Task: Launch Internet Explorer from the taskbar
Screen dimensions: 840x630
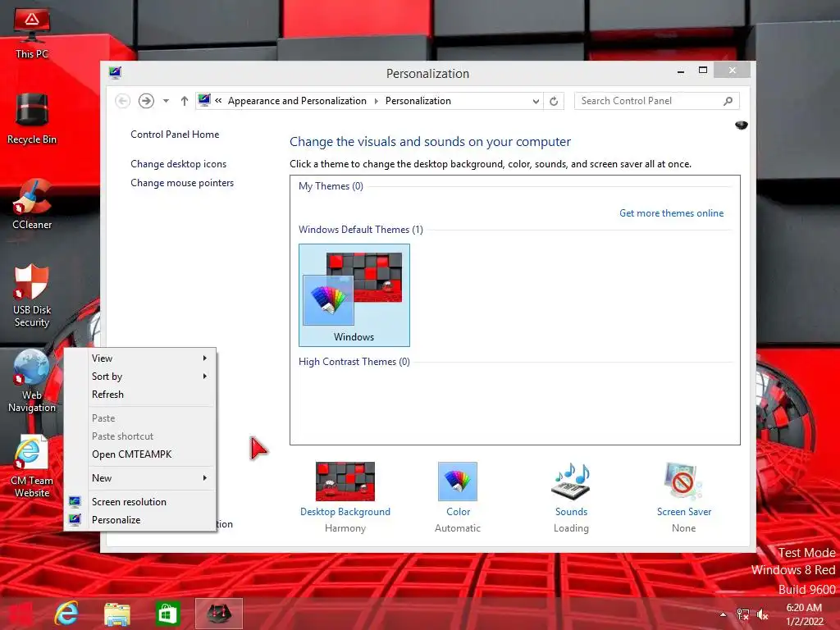Action: (x=67, y=614)
